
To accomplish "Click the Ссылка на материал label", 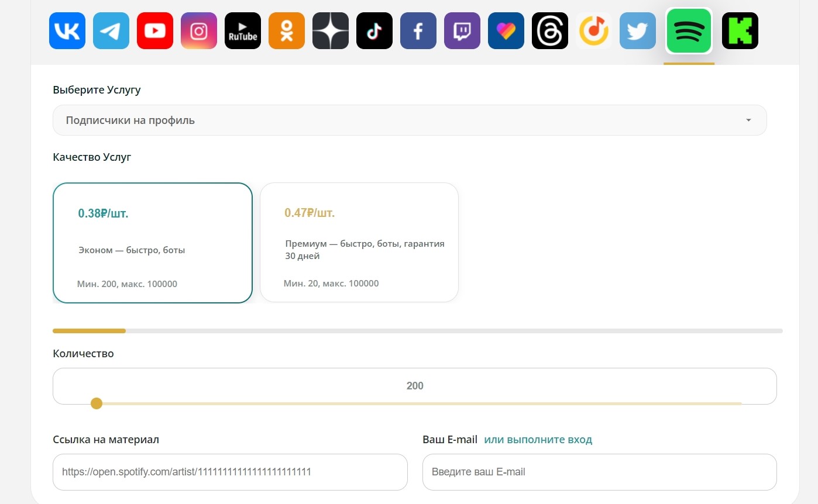I will pyautogui.click(x=106, y=440).
